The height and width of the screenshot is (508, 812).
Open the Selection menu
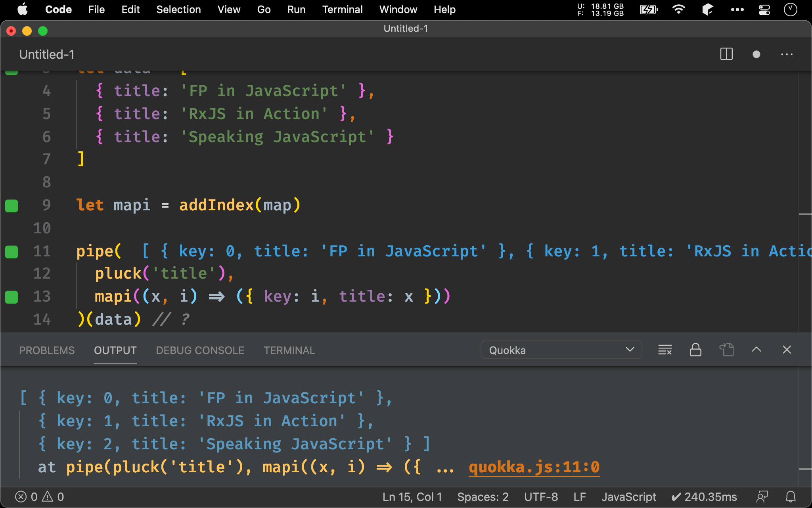[178, 9]
